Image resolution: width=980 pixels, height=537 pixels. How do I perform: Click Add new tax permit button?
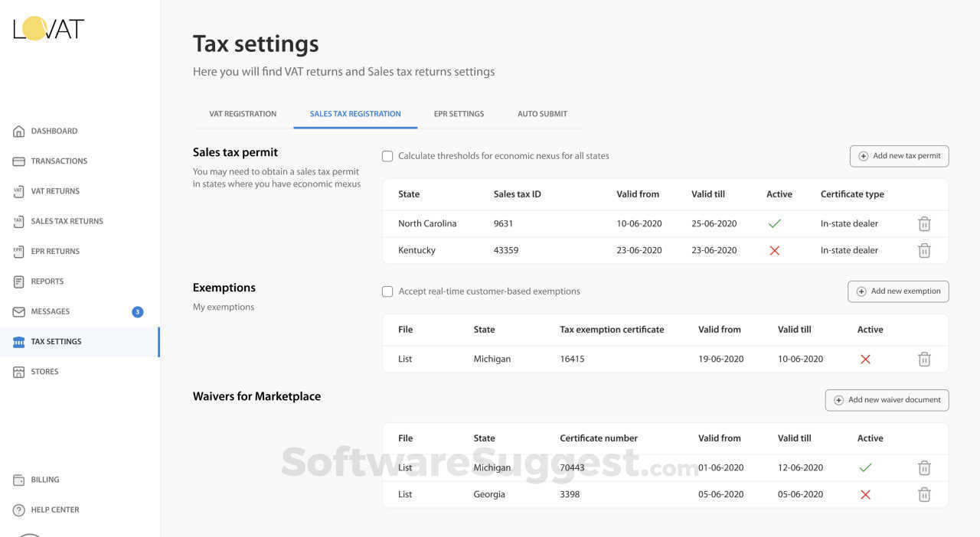(x=899, y=156)
